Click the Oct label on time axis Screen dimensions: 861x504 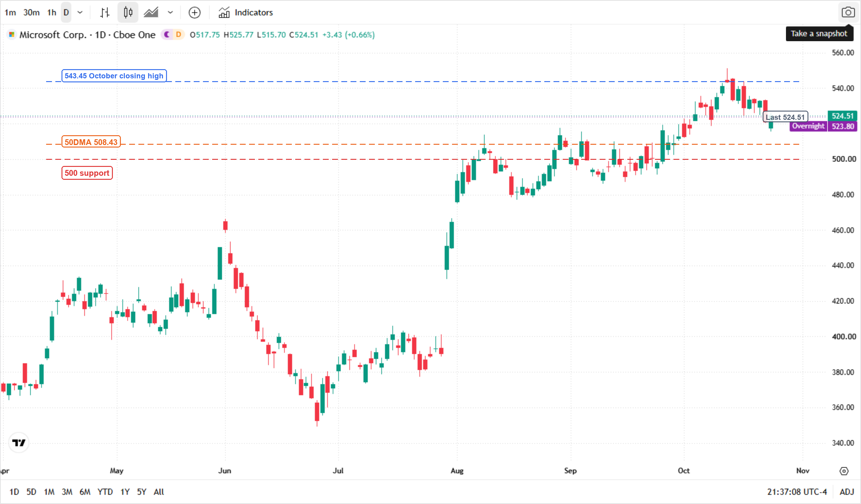coord(684,471)
